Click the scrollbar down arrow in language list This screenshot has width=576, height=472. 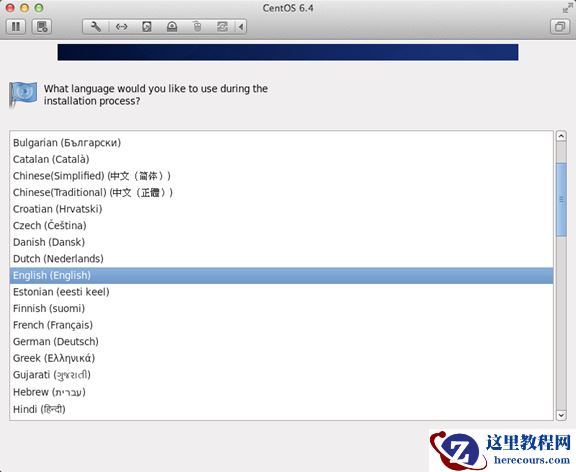(561, 415)
